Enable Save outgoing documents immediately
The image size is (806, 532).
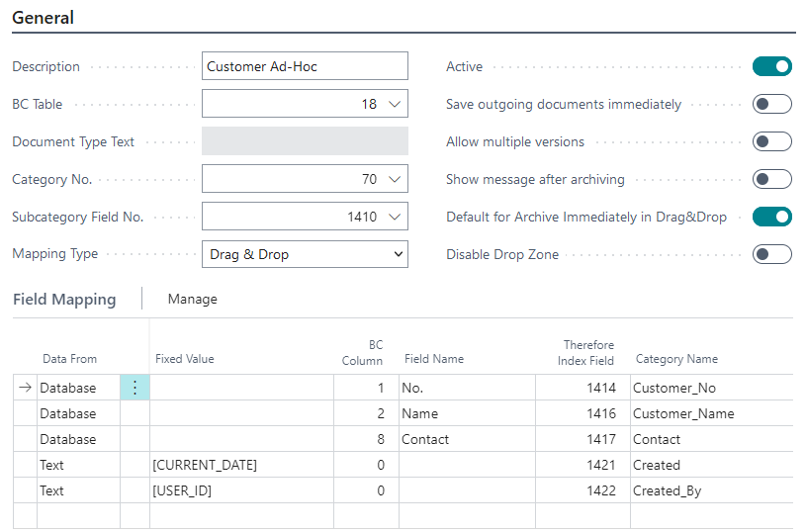(771, 104)
